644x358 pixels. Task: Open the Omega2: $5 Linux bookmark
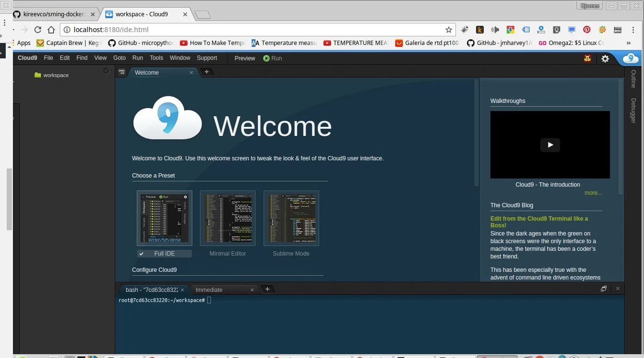coord(572,43)
